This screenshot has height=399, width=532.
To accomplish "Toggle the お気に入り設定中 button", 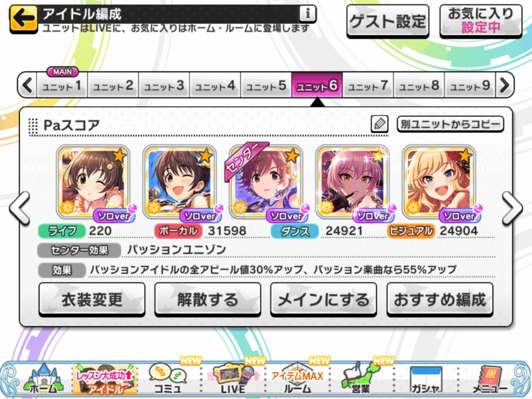I will coord(481,21).
